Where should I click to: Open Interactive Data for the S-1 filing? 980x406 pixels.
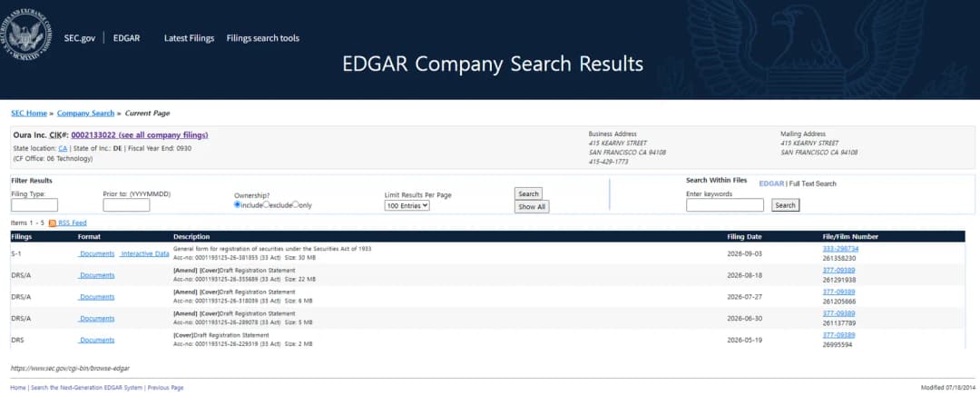[145, 254]
